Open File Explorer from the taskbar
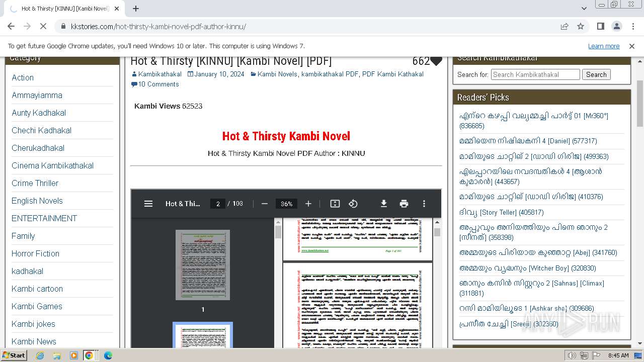The height and width of the screenshot is (362, 644). (x=57, y=355)
